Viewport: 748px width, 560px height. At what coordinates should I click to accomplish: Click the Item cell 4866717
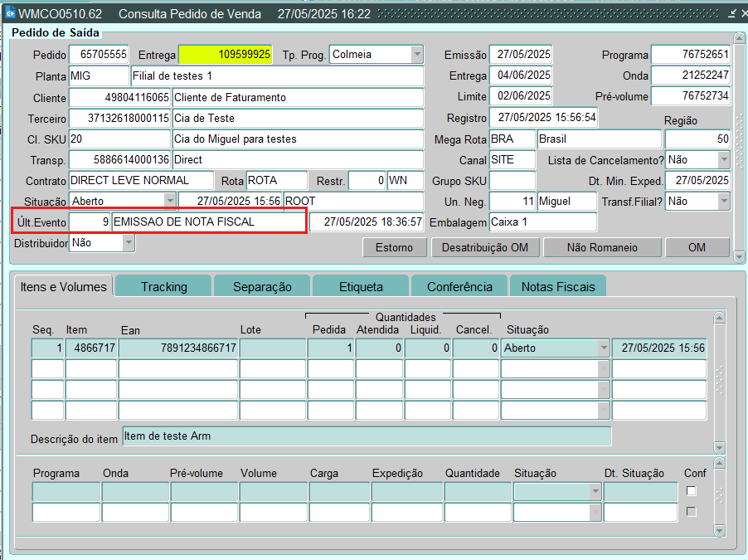[91, 348]
